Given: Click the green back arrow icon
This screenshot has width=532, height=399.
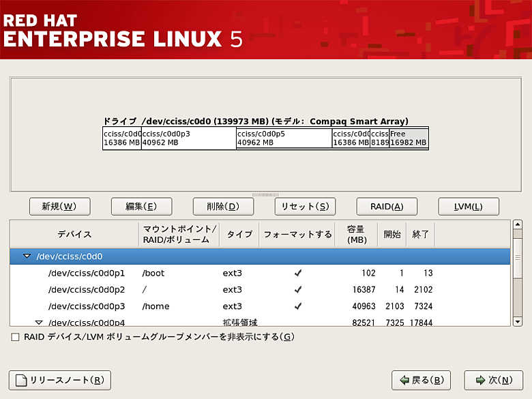Looking at the screenshot, I should click(x=404, y=381).
